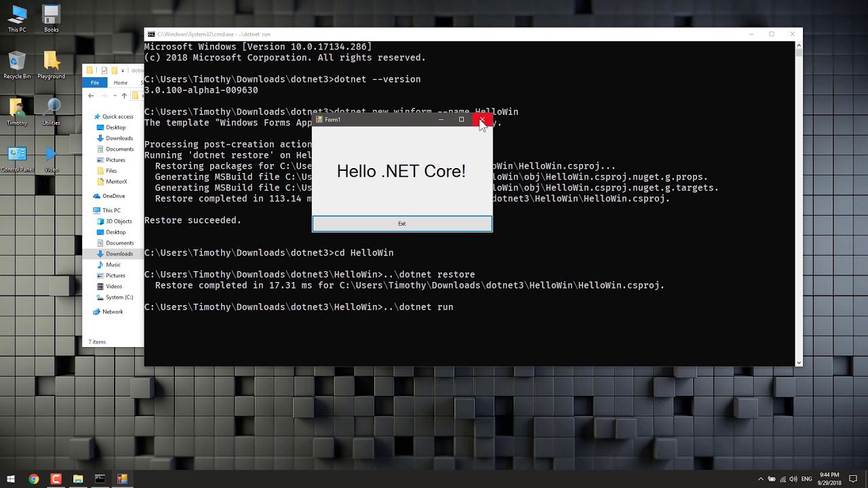Open the File tab in File Explorer
Screen dimensions: 868x488
tap(95, 83)
